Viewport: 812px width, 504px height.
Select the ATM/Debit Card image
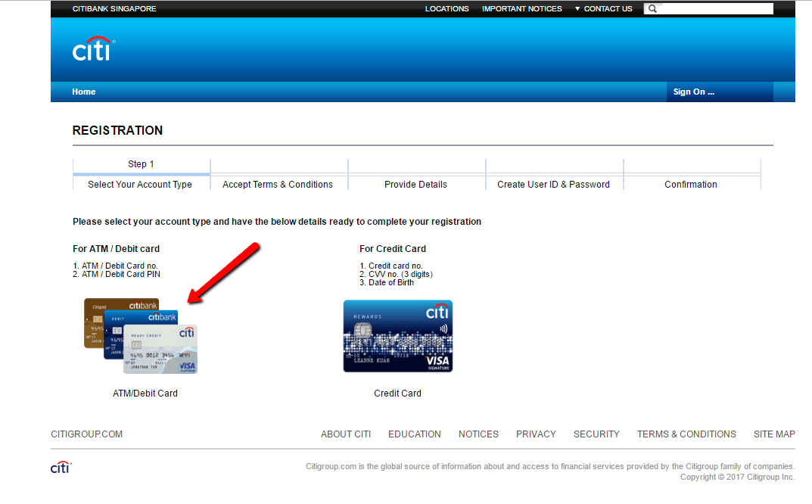tap(144, 337)
